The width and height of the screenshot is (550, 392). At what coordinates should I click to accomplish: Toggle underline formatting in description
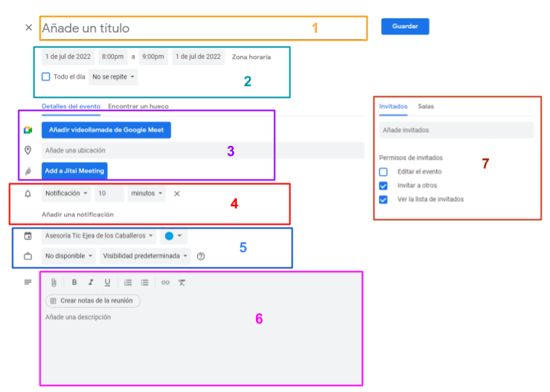[x=108, y=282]
